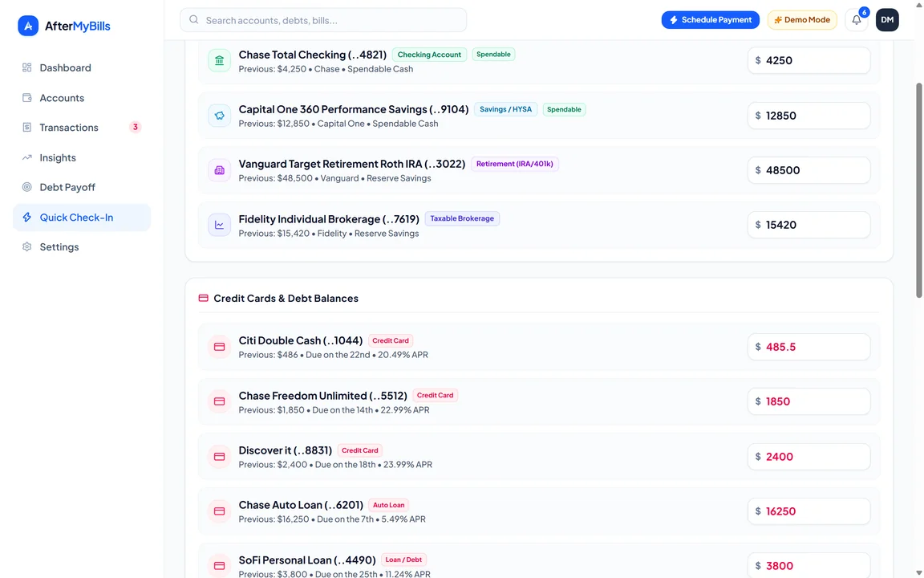Click the Retirement (IRA/401k) tag
Image resolution: width=924 pixels, height=578 pixels.
coord(514,164)
